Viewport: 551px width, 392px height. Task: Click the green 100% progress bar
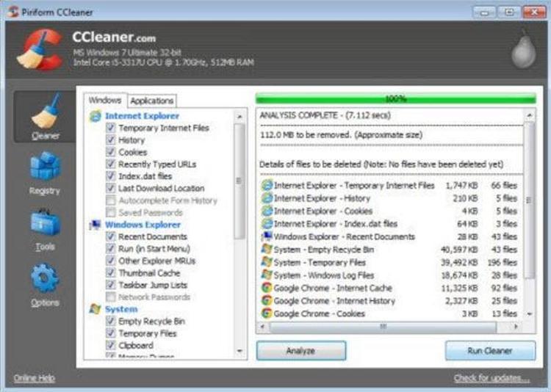(x=395, y=98)
